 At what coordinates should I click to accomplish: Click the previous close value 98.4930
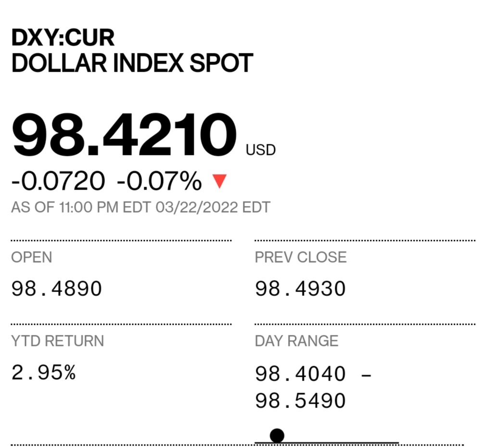[300, 289]
